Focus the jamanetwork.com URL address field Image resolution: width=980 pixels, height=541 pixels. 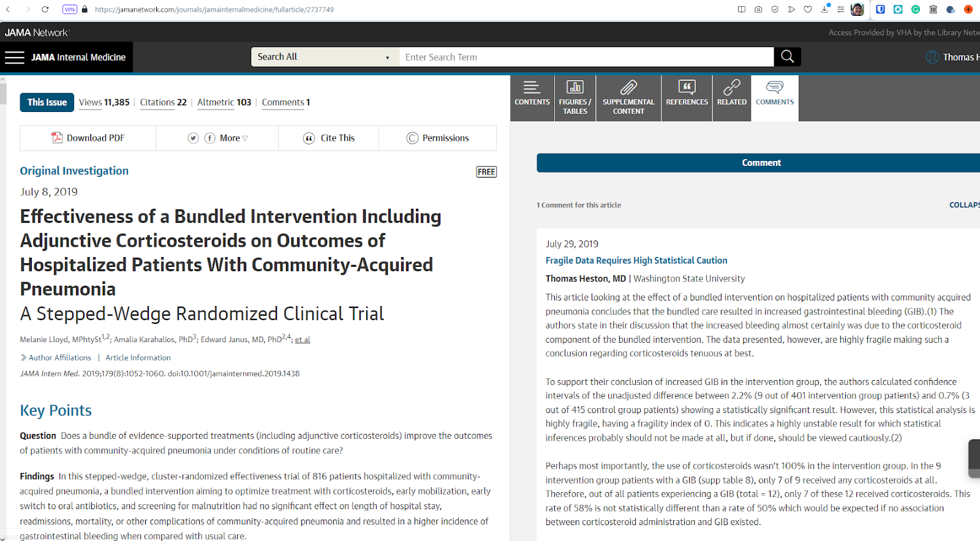point(214,10)
